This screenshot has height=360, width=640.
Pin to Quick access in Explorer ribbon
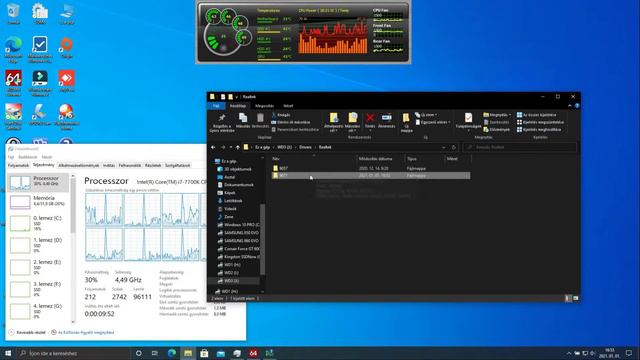tap(222, 122)
